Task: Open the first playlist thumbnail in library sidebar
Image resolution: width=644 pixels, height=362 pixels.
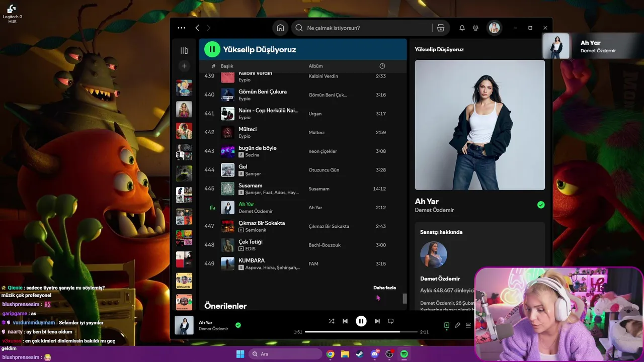Action: pyautogui.click(x=184, y=88)
